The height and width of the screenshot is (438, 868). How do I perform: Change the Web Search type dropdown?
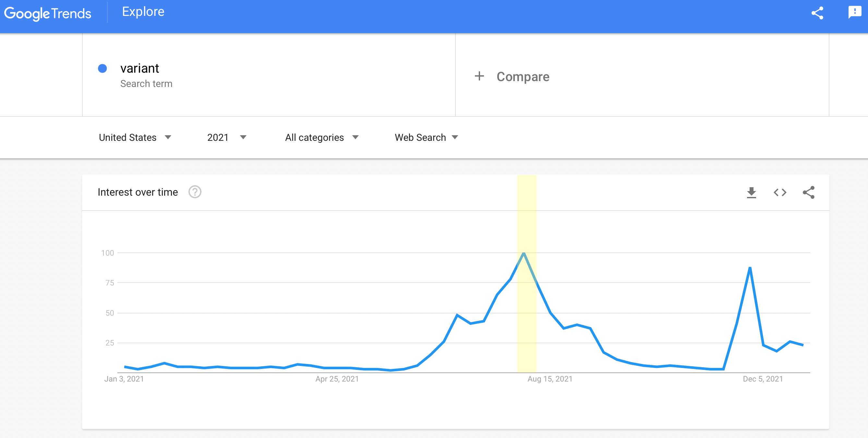click(426, 138)
